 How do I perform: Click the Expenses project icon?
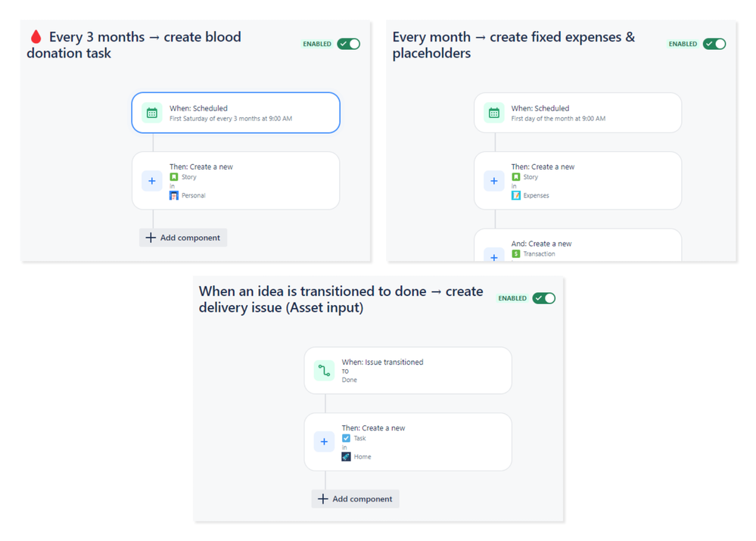coord(516,195)
